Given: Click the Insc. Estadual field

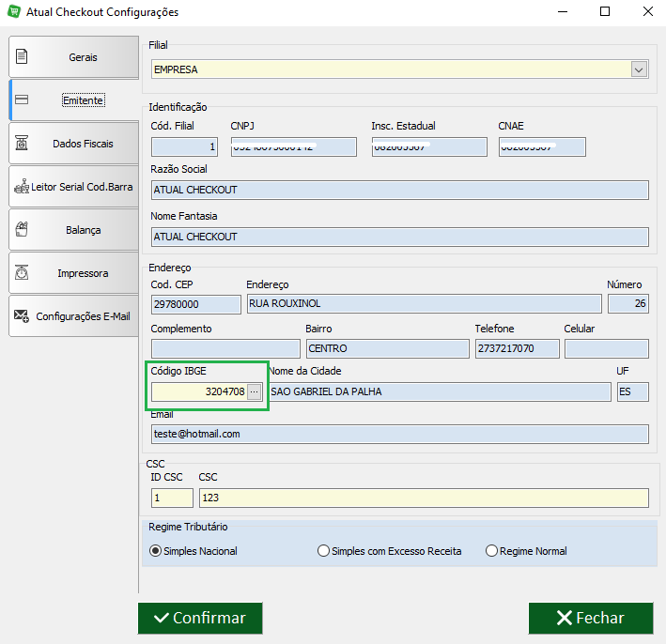Looking at the screenshot, I should pos(429,146).
